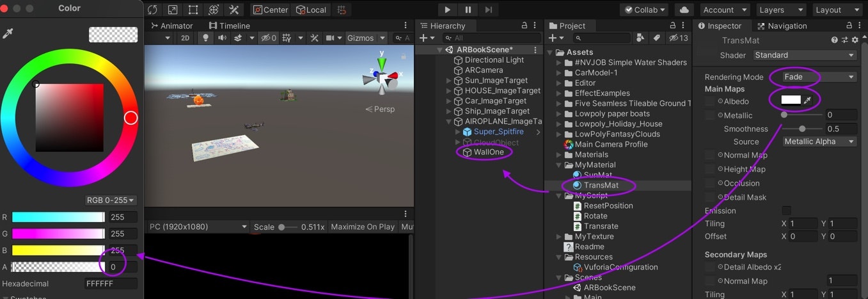Open the Layers dropdown
This screenshot has height=299, width=868.
780,10
